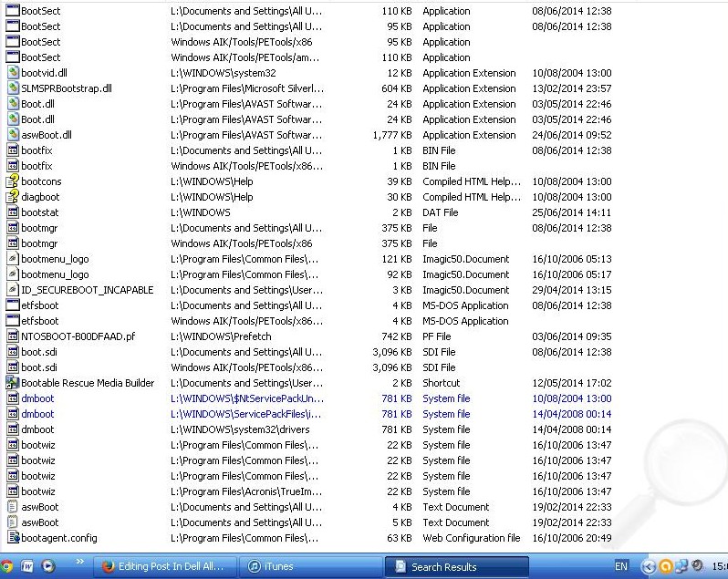Click icon of BootSect in PETools/x86
Image resolution: width=728 pixels, height=579 pixels.
click(13, 42)
